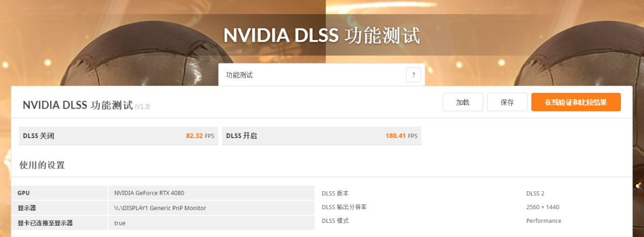Click the V1.3 version label
This screenshot has width=644, height=237.
(x=142, y=107)
